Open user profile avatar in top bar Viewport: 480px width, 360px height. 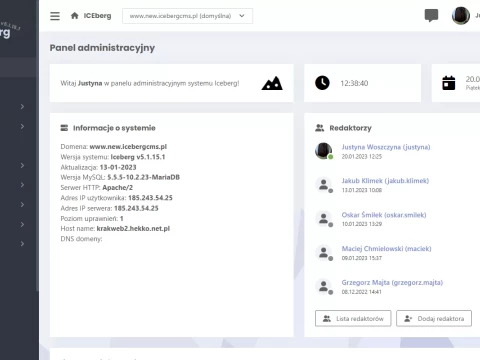[x=461, y=16]
